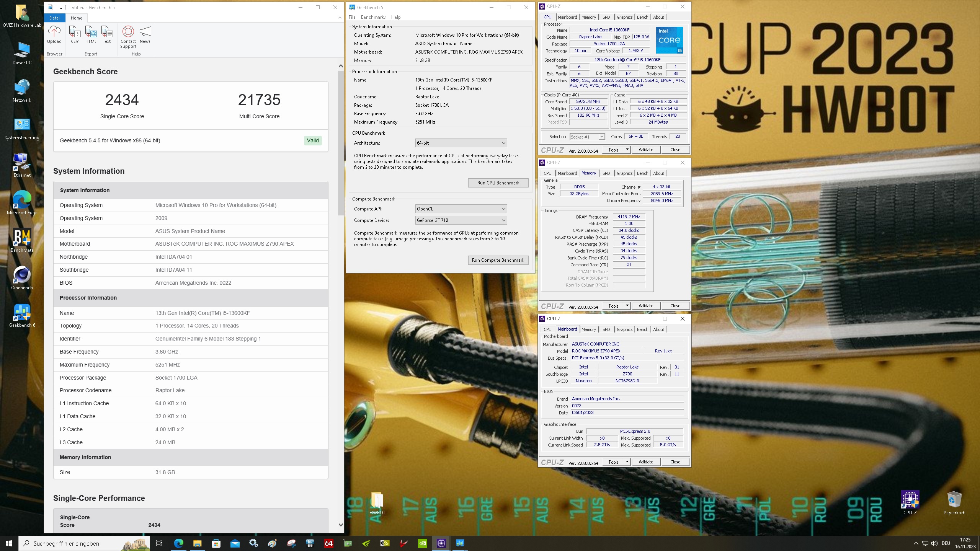Open File Explorer from the taskbar
Viewport: 980px width, 551px height.
(197, 543)
